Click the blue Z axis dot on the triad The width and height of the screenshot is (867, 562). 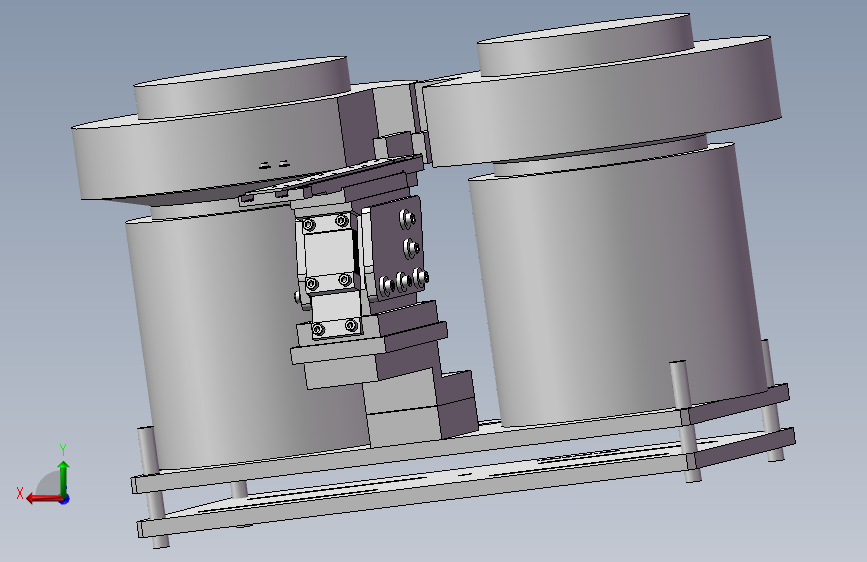point(65,499)
